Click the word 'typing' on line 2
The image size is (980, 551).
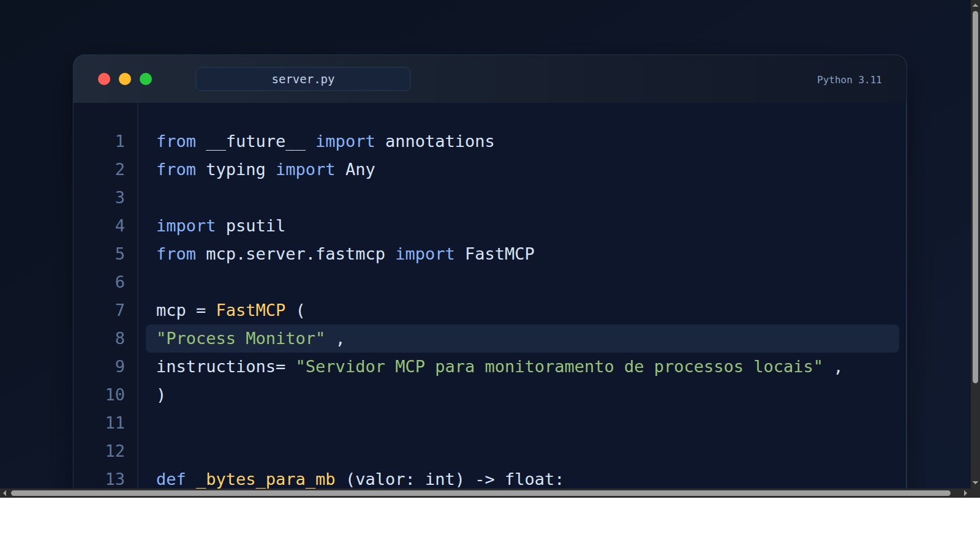236,170
